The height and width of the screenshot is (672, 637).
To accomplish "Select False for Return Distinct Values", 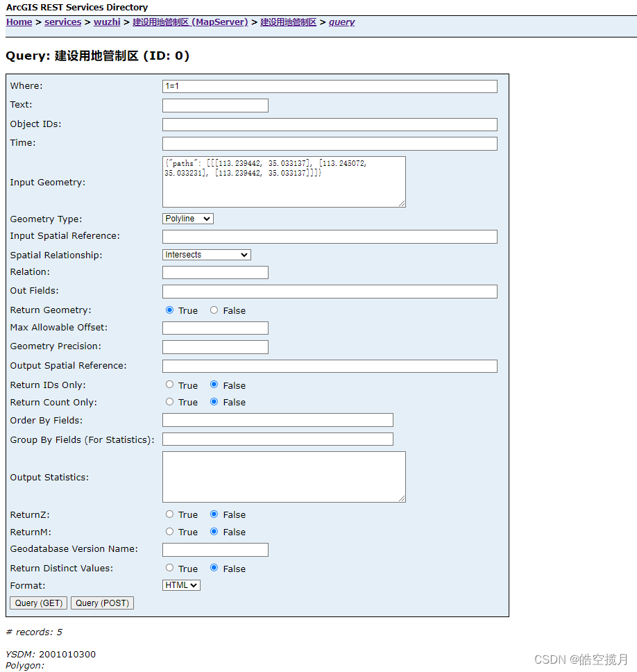I will pyautogui.click(x=214, y=567).
